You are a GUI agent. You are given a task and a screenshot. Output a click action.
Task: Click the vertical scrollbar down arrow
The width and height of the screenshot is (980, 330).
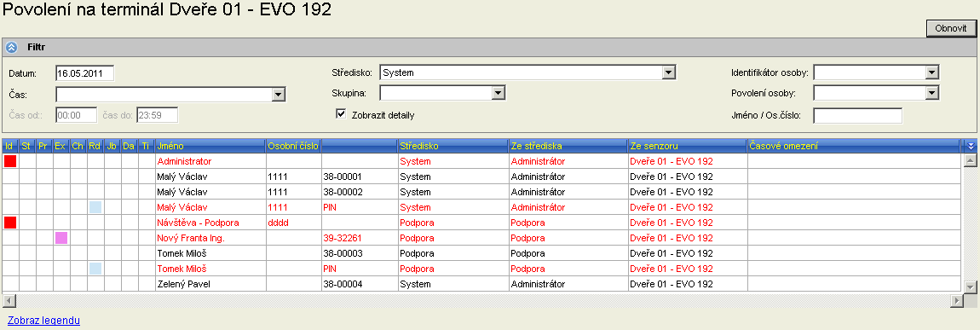click(x=970, y=287)
